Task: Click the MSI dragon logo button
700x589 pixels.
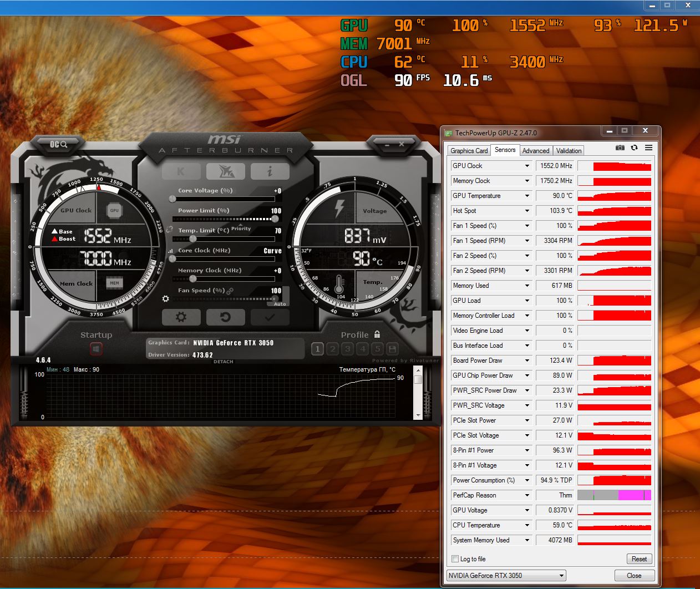Action: coord(225,171)
